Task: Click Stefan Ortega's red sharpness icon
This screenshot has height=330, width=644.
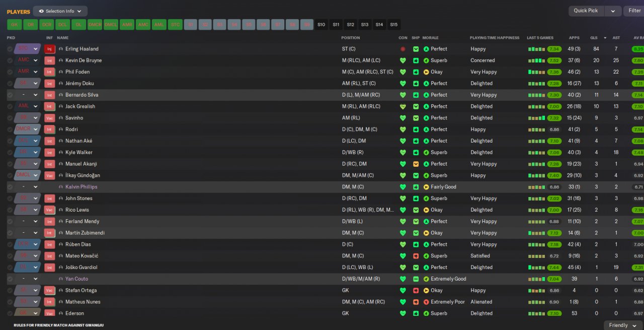Action: pyautogui.click(x=416, y=290)
